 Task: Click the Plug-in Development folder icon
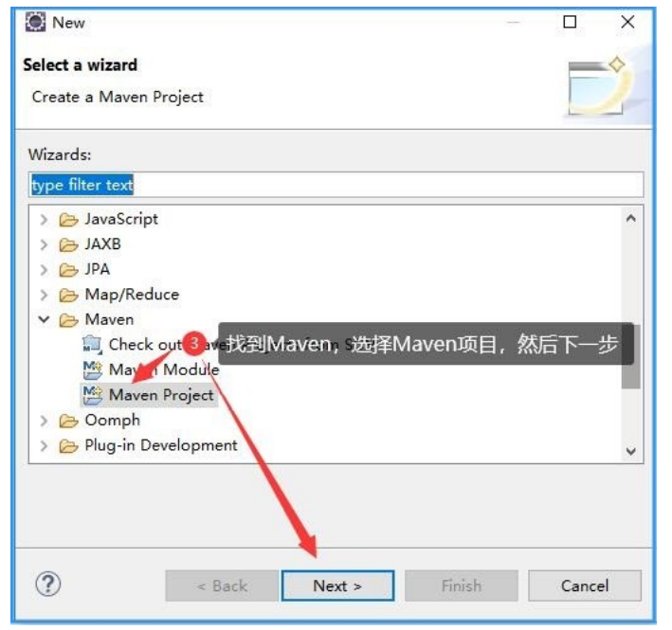(68, 446)
